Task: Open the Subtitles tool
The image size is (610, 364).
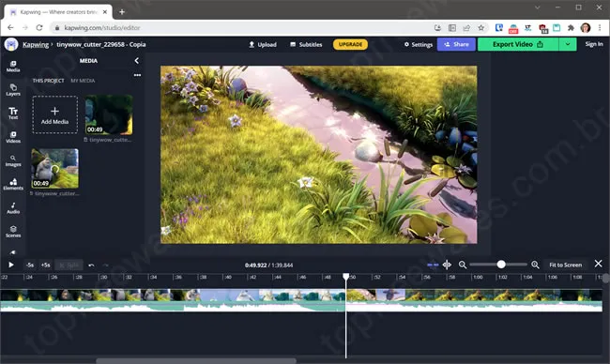Action: pos(306,44)
